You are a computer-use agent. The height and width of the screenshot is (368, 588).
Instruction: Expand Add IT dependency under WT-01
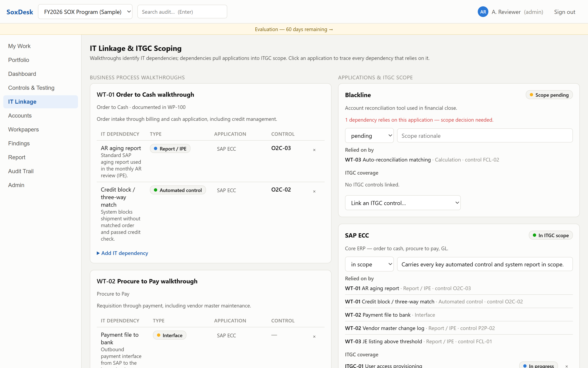[x=122, y=253]
